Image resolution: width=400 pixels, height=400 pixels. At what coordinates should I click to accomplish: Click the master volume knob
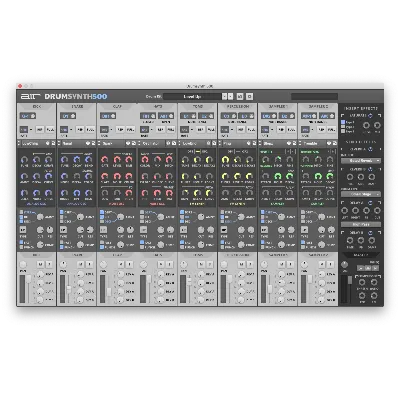click(345, 265)
